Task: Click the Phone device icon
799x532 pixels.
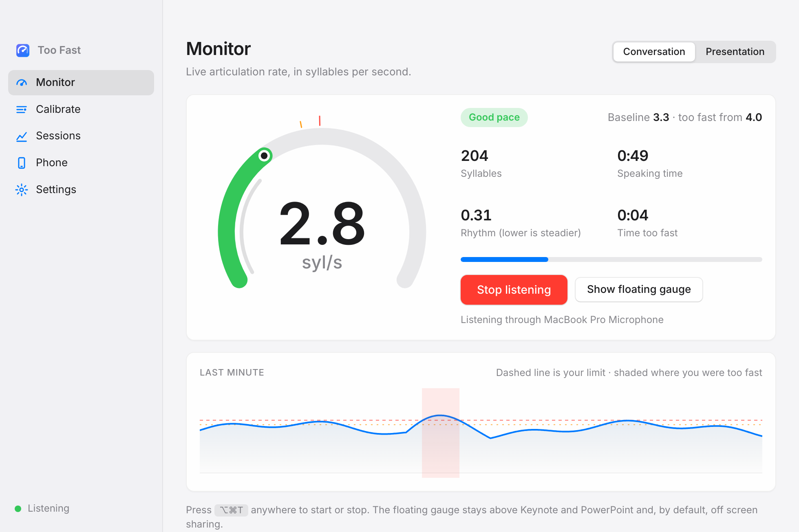Action: [x=22, y=163]
